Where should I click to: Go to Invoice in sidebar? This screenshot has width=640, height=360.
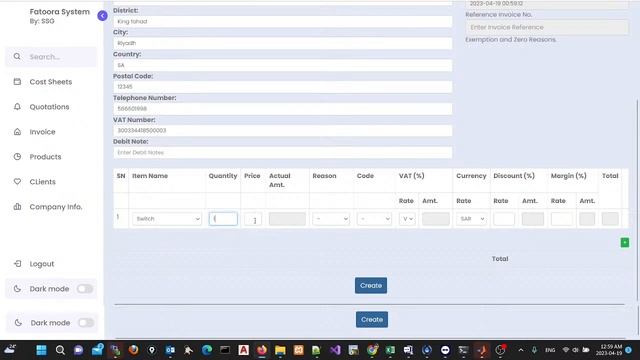click(x=42, y=132)
